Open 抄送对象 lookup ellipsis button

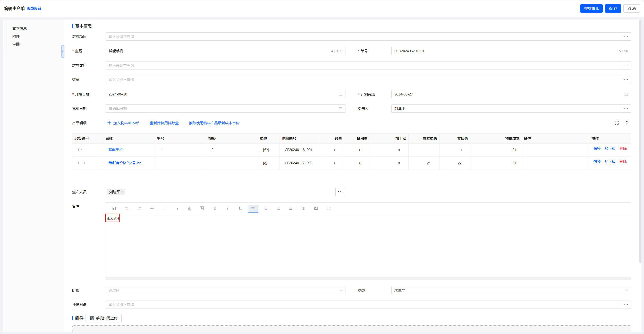[x=626, y=305]
